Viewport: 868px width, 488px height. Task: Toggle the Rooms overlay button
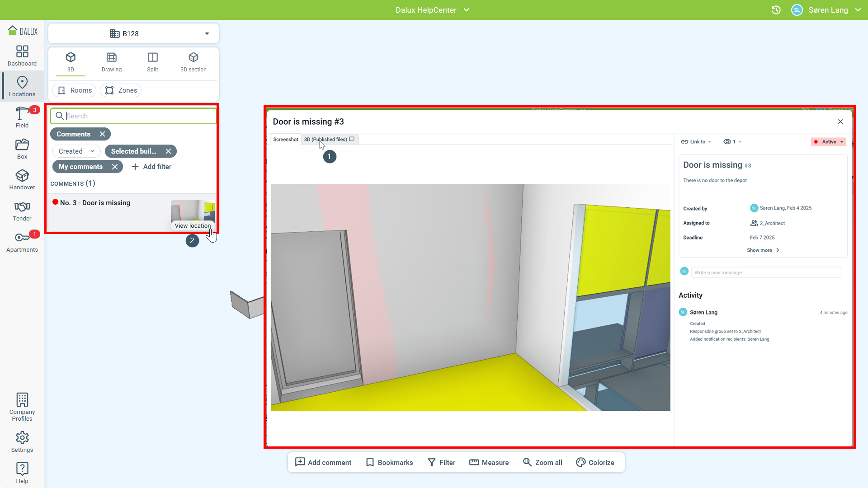(74, 90)
